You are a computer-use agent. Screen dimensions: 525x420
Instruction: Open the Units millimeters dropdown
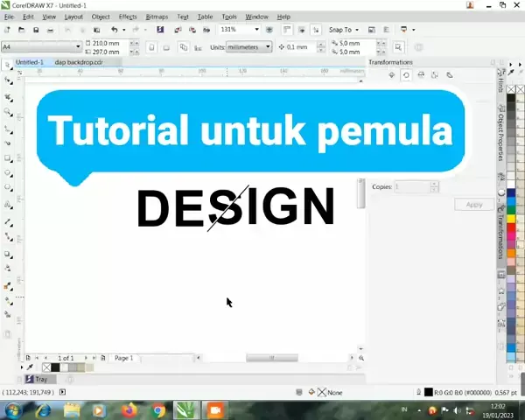pyautogui.click(x=267, y=46)
